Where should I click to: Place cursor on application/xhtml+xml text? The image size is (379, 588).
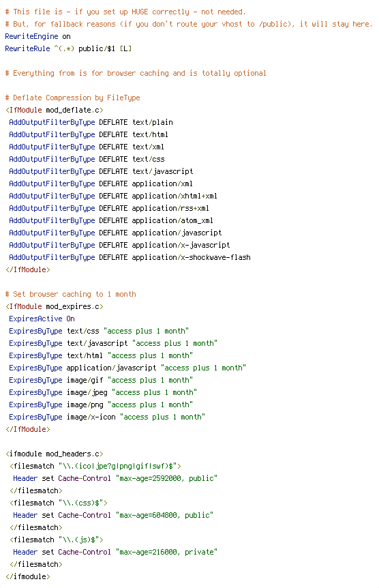pos(175,196)
